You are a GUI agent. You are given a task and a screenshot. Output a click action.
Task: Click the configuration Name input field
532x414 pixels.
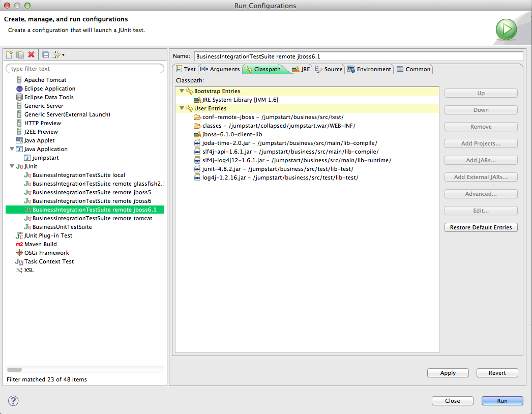pos(359,56)
